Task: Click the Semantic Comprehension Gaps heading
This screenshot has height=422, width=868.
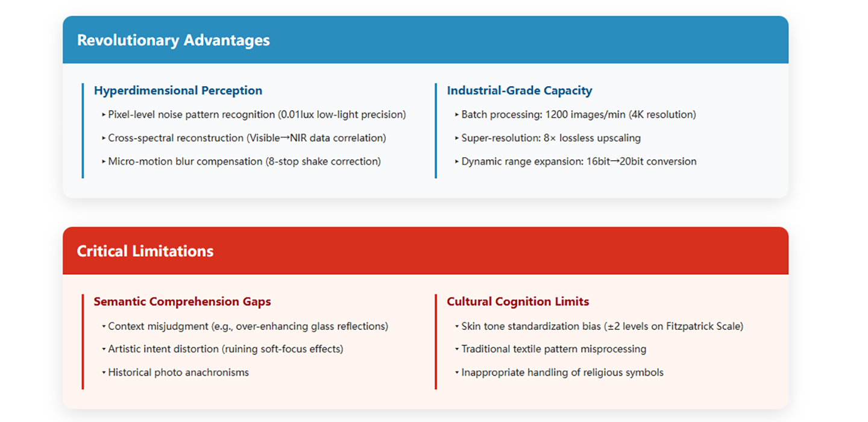Action: [182, 301]
